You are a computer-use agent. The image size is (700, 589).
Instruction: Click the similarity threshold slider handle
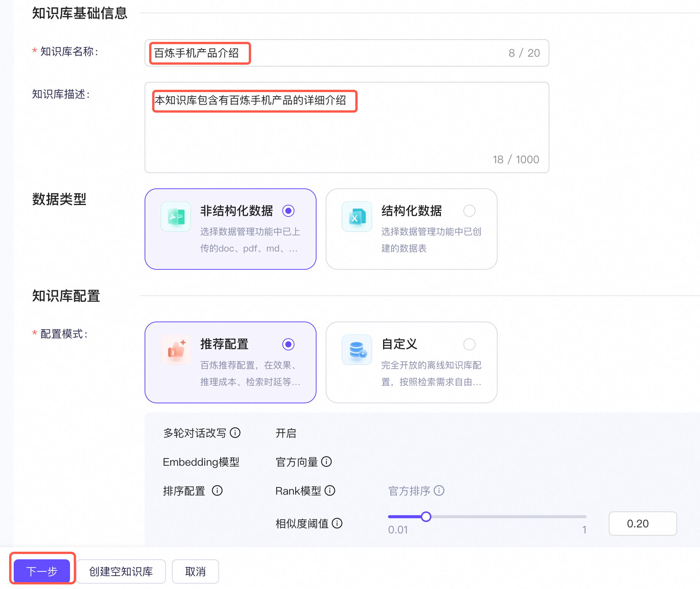pos(426,516)
